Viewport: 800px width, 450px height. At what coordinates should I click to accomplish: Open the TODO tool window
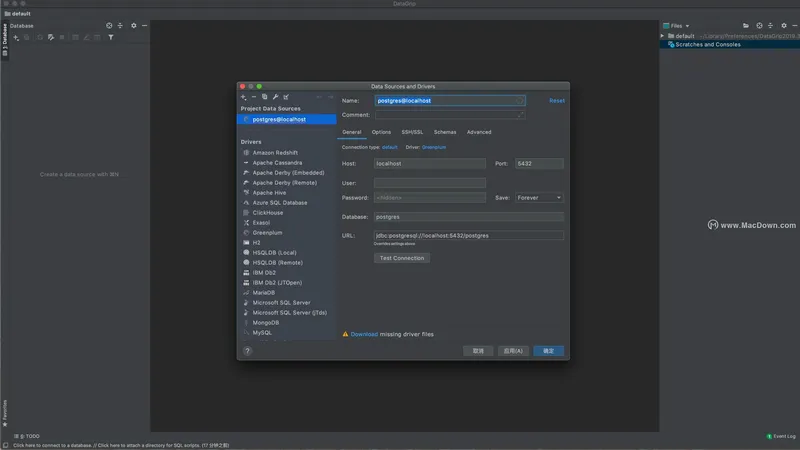pos(28,436)
